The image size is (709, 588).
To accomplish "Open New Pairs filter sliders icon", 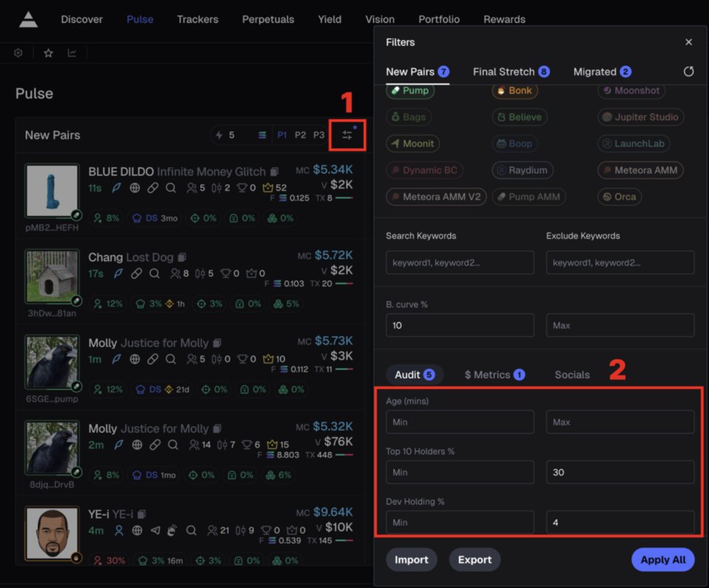I will tap(347, 135).
